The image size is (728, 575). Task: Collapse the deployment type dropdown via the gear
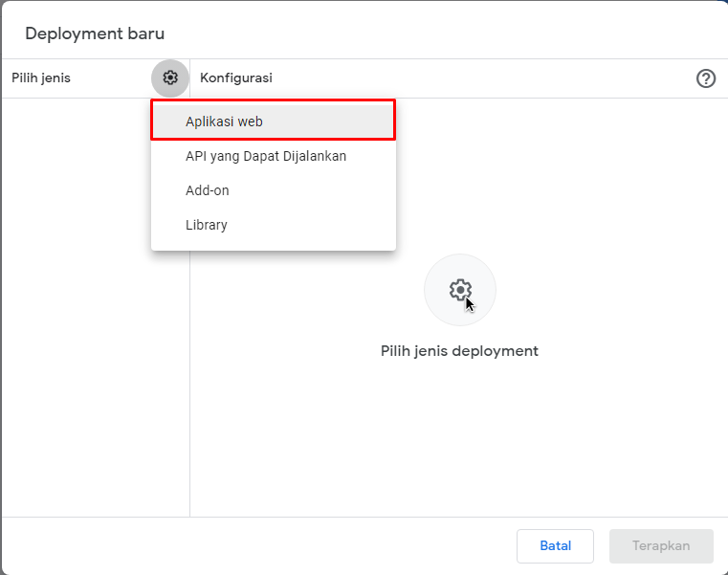tap(170, 77)
